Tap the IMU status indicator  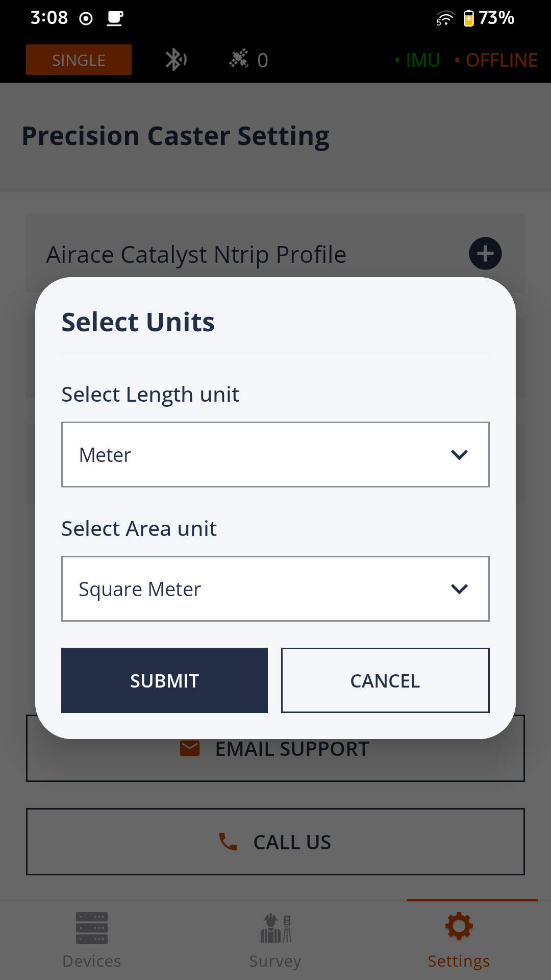click(418, 60)
